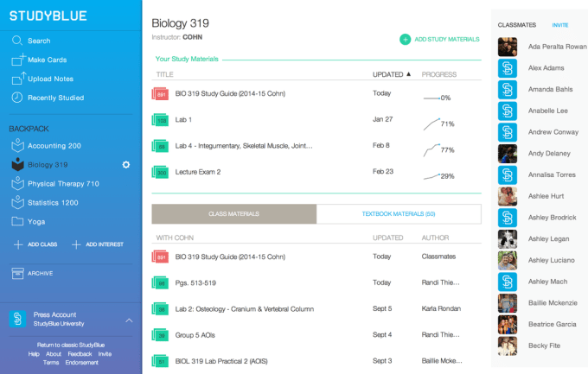The image size is (588, 374).
Task: Open the Yoga interest item
Action: click(36, 221)
